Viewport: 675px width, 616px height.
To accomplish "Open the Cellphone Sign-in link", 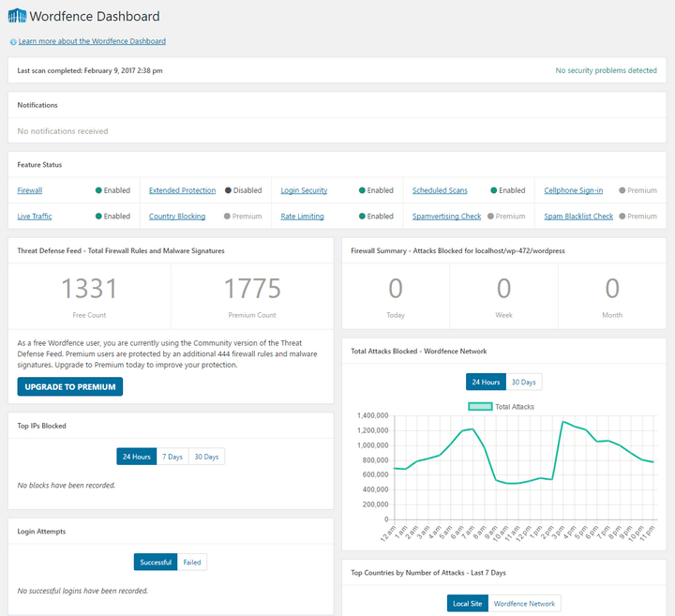I will click(574, 190).
